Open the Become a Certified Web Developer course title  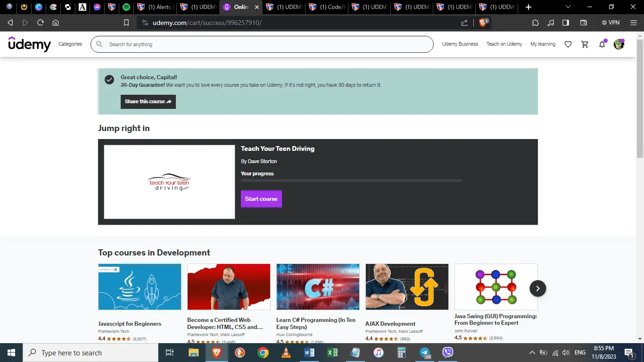(x=225, y=323)
